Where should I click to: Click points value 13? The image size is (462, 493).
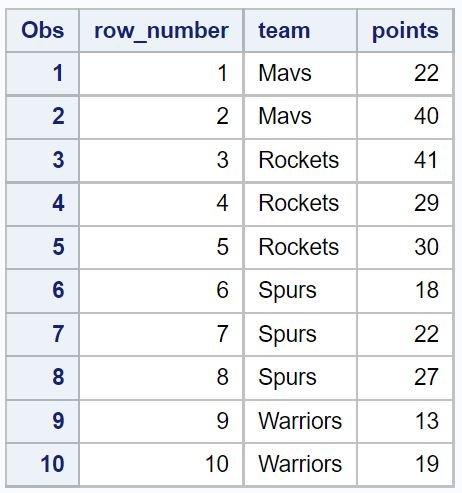(x=405, y=421)
